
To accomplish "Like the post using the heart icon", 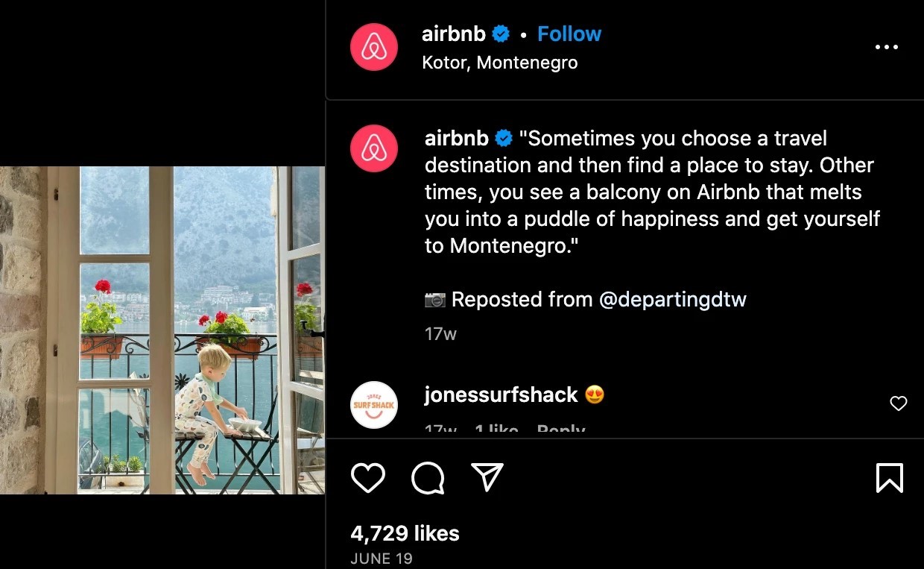I will click(367, 477).
